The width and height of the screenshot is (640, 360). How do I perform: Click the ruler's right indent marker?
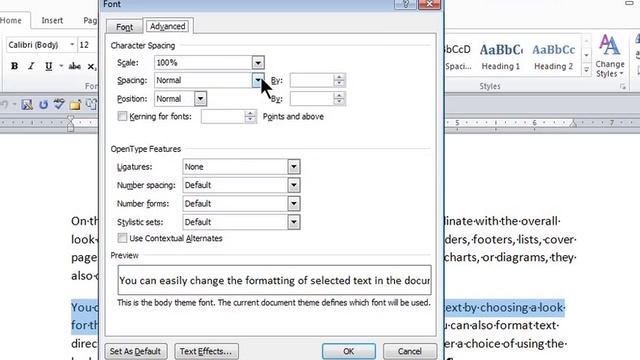pyautogui.click(x=573, y=123)
